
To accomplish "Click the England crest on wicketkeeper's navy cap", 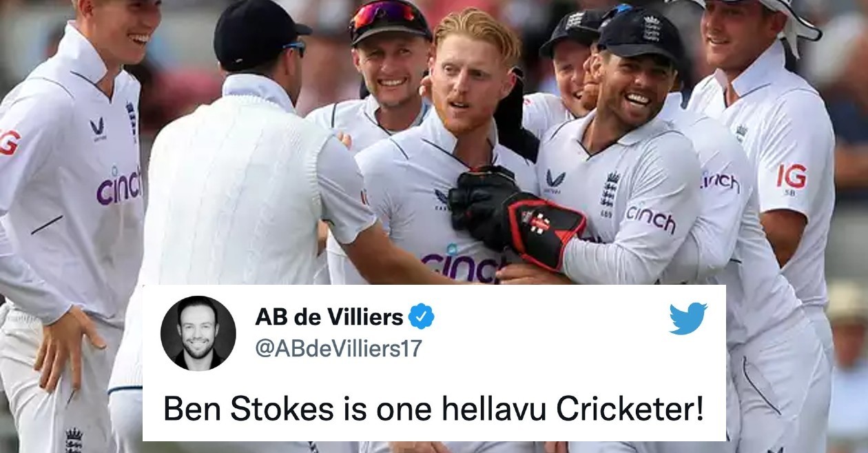I will tap(651, 28).
